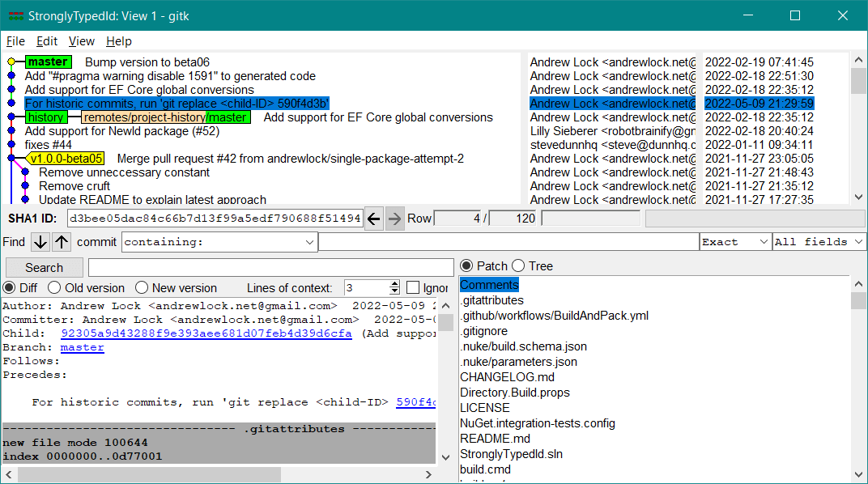The image size is (868, 484).
Task: Select commit 'Remove unneccessary constant'
Action: tap(124, 172)
